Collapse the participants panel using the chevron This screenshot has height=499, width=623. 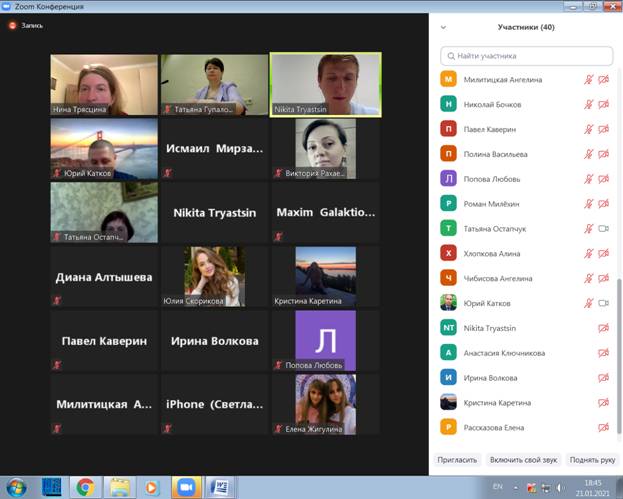pyautogui.click(x=443, y=28)
